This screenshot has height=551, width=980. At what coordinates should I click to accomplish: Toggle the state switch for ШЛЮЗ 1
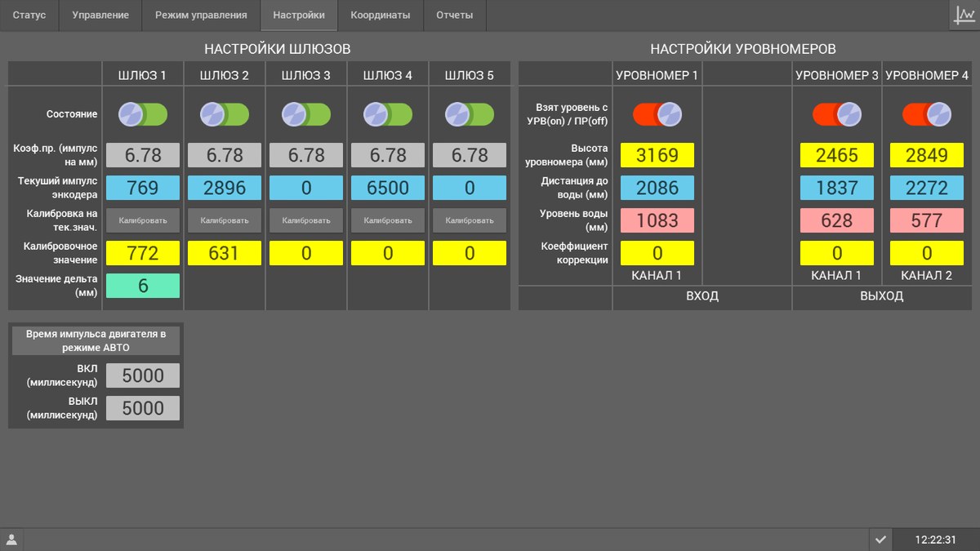pos(143,114)
